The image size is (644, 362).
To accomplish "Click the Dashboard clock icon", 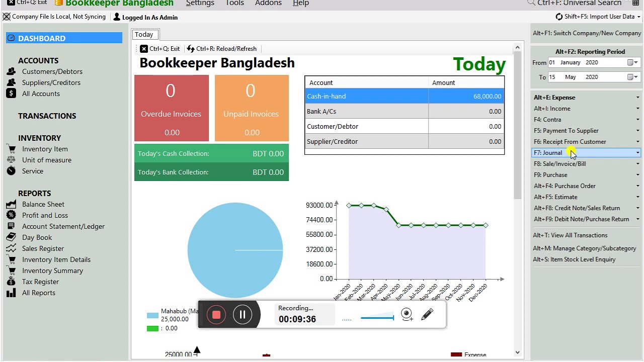I will click(11, 38).
